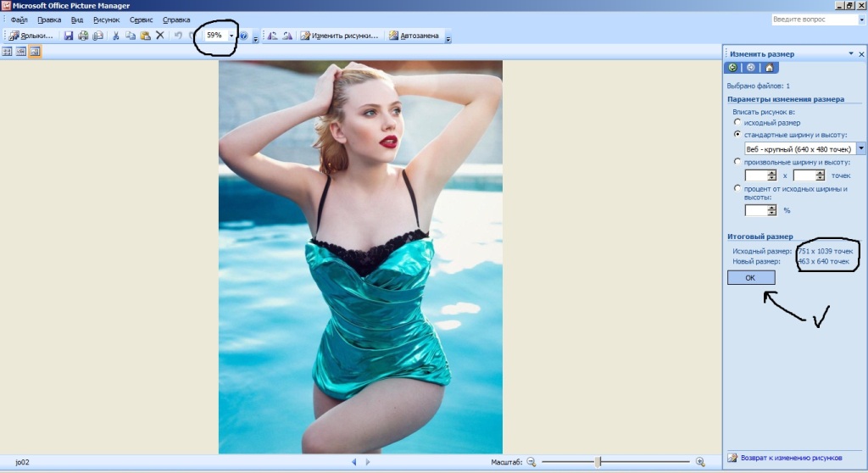Select the 'исходный размер' radio button

click(x=737, y=123)
